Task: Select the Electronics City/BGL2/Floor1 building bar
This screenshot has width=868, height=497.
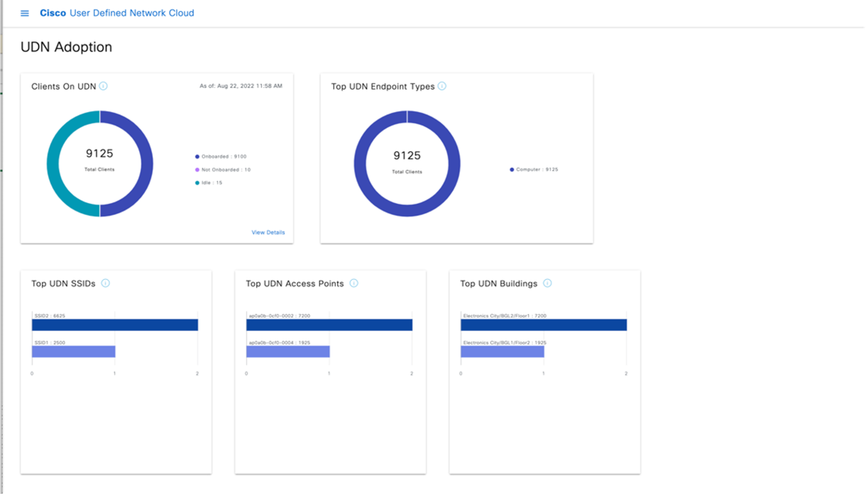Action: pyautogui.click(x=544, y=325)
